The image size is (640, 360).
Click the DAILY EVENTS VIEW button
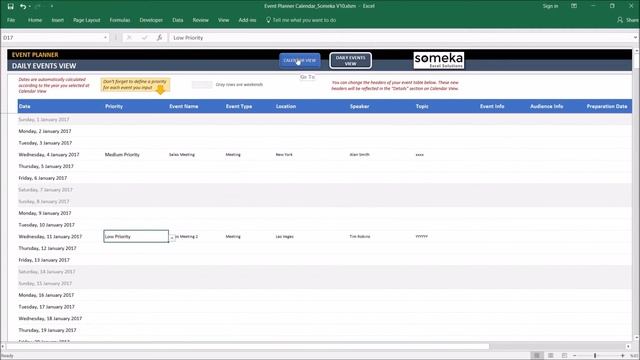[x=351, y=61]
